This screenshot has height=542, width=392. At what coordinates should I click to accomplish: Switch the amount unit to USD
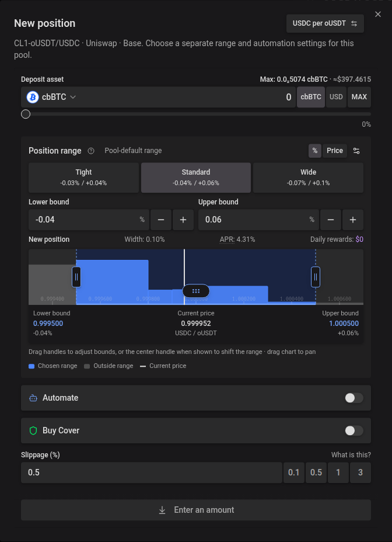(336, 97)
